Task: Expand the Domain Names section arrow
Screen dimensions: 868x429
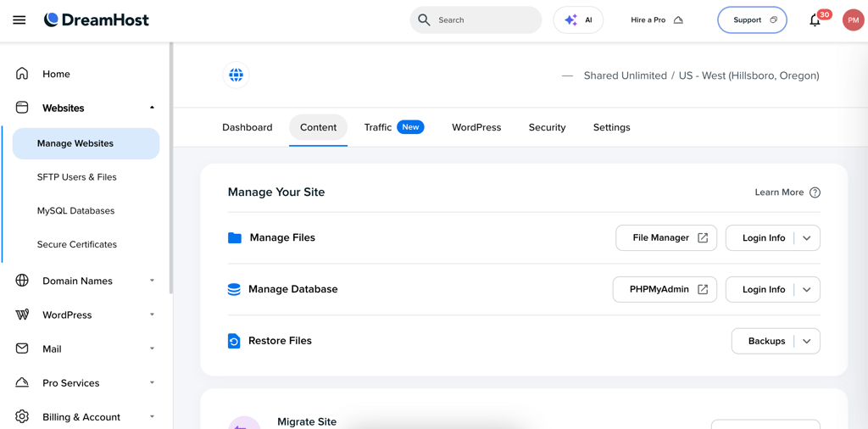Action: [153, 281]
